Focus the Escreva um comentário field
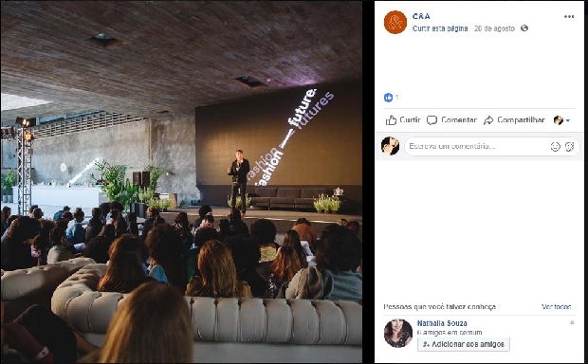Viewport: 588px width, 364px height. (476, 146)
